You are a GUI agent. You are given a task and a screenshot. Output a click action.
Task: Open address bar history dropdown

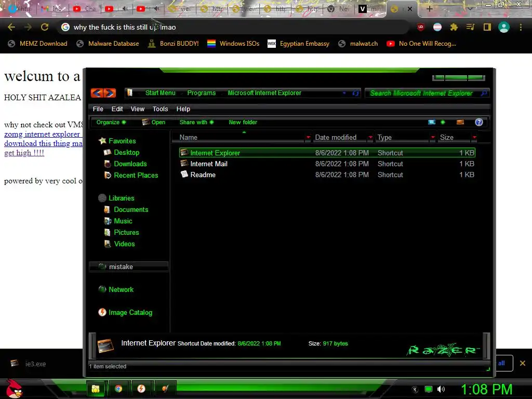point(344,93)
